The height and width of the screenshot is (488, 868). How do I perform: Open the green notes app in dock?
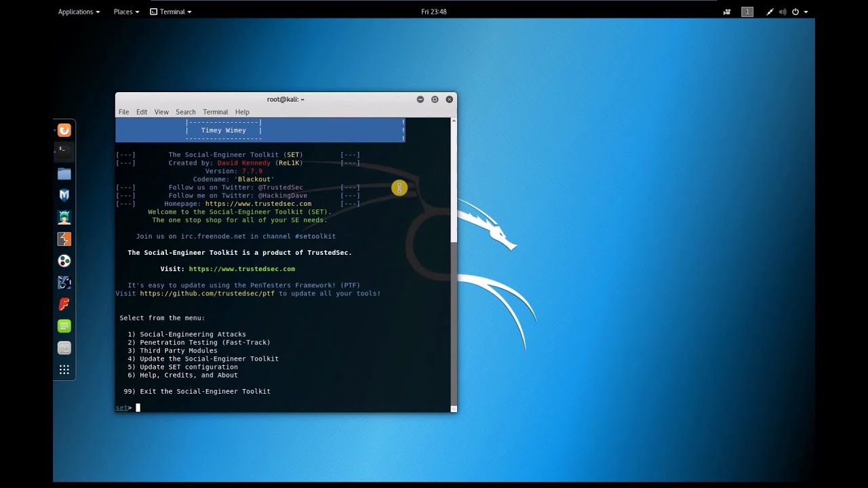pyautogui.click(x=64, y=326)
